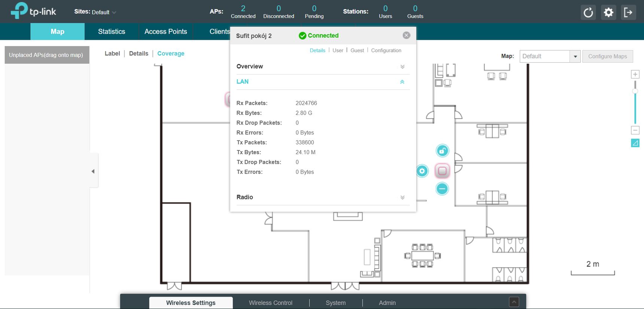This screenshot has height=309, width=644.
Task: Click the minus remove icon below AP
Action: (x=442, y=189)
